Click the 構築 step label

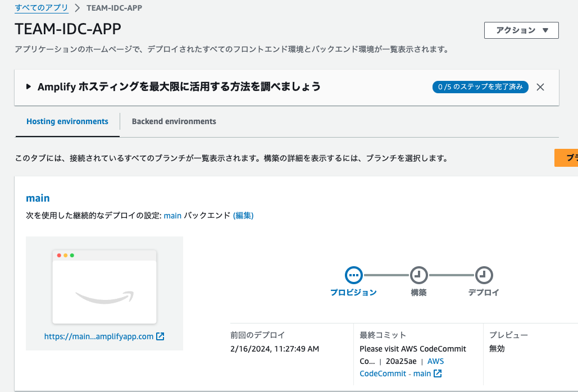click(419, 293)
